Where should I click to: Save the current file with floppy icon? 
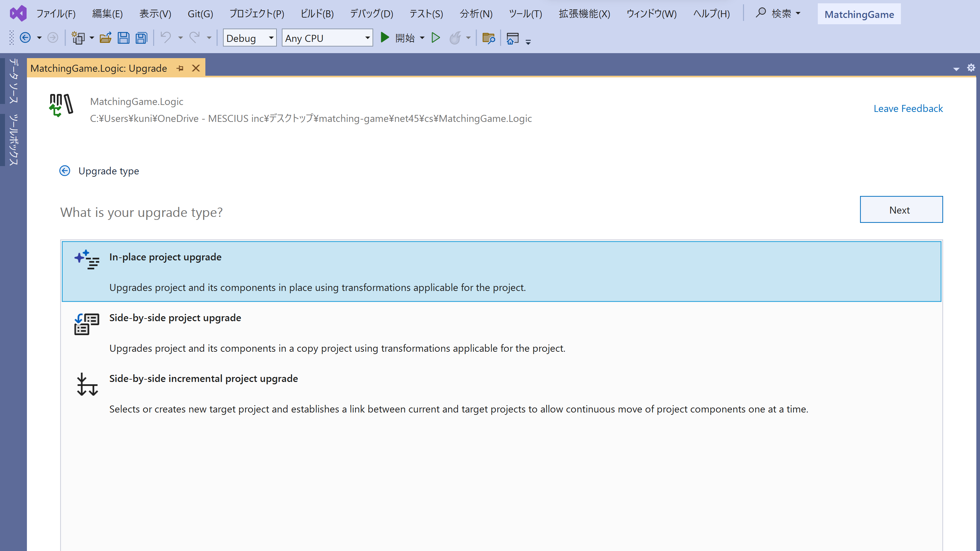pyautogui.click(x=123, y=38)
